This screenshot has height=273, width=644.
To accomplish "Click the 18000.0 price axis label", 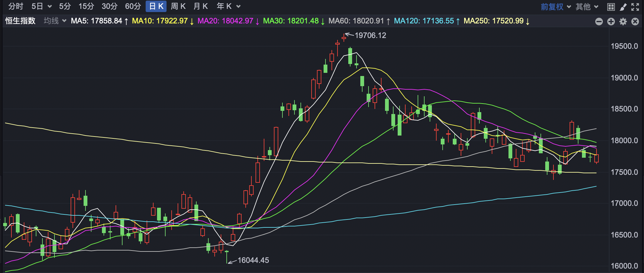I will coord(624,141).
